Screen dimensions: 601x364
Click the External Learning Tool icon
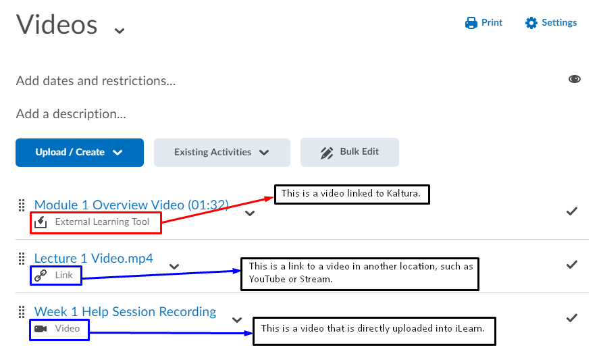tap(41, 222)
